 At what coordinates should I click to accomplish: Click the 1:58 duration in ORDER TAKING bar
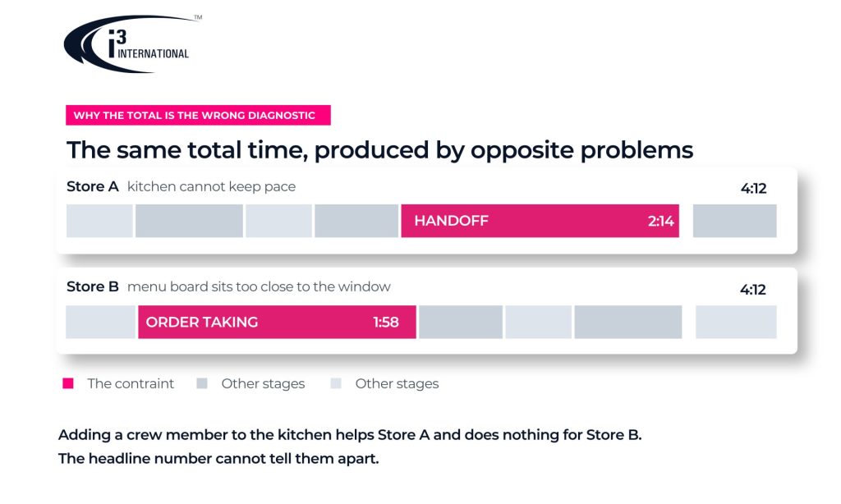point(386,323)
